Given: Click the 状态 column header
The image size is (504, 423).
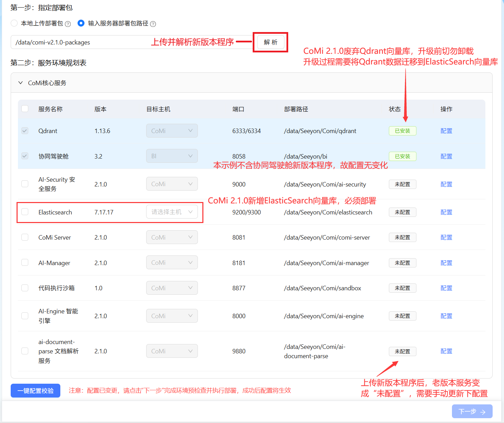Looking at the screenshot, I should pyautogui.click(x=395, y=109).
